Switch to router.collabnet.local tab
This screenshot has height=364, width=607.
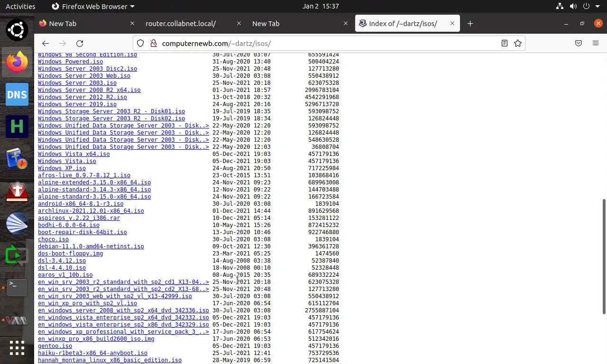pyautogui.click(x=193, y=23)
